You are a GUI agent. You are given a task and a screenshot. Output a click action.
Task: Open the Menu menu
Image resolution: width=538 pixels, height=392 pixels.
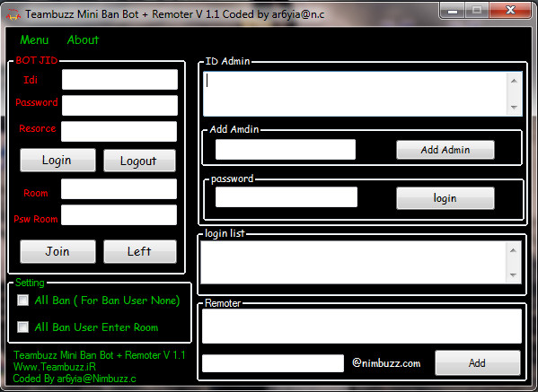tap(34, 40)
